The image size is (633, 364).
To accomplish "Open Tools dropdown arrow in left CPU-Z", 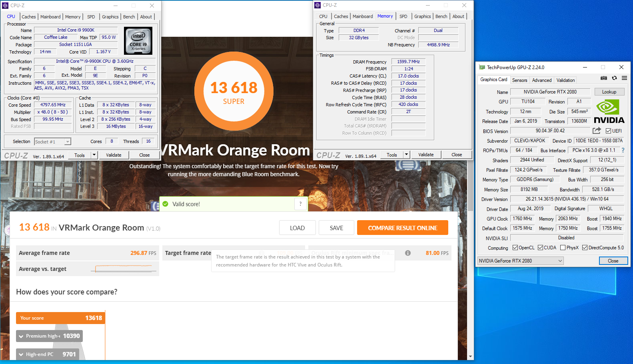I will (94, 155).
